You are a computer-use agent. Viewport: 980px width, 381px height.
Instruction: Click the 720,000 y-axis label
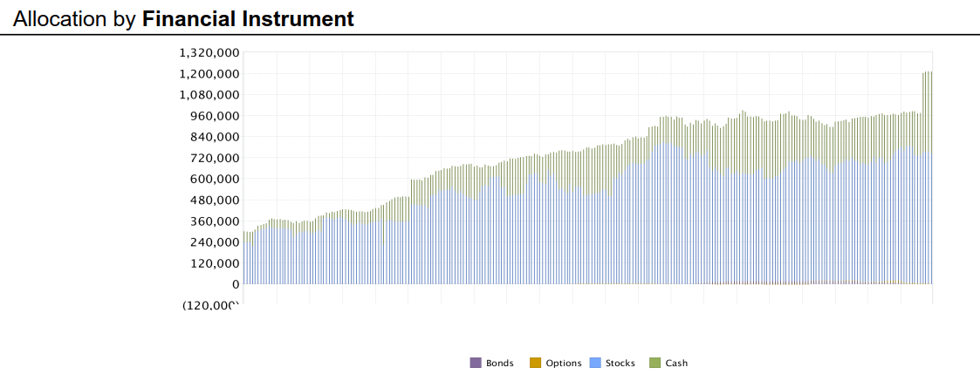tap(215, 158)
